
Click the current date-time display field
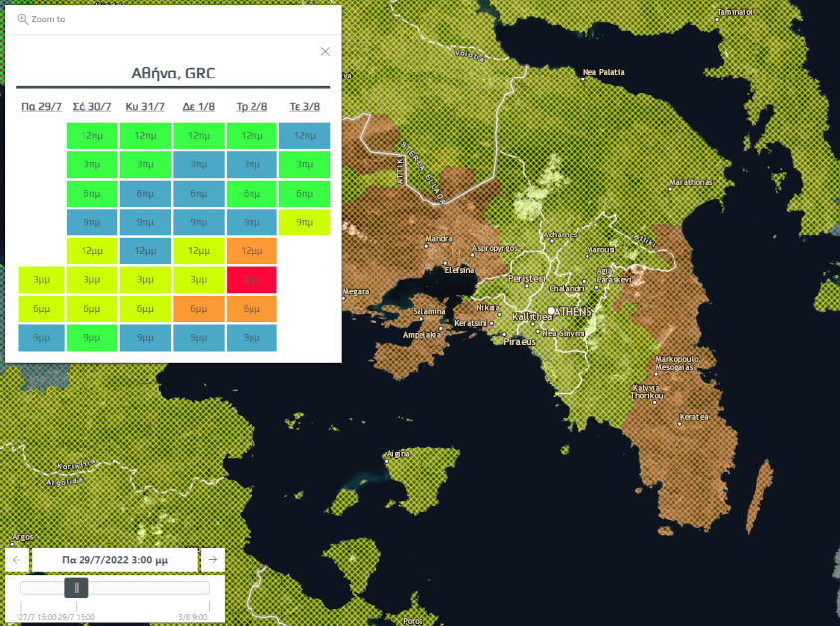[x=114, y=560]
